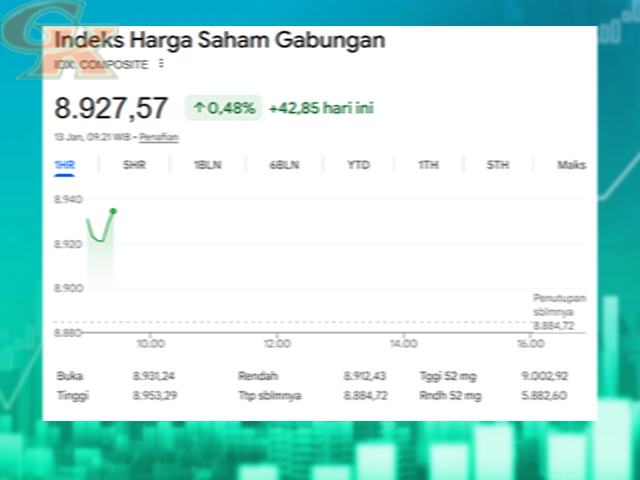The image size is (640, 480).
Task: Click the green up arrow in the 0,48% badge
Action: click(x=199, y=107)
